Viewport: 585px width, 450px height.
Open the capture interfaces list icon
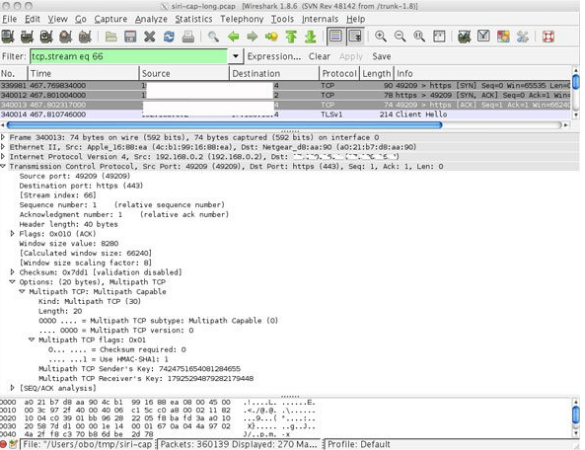(x=8, y=37)
